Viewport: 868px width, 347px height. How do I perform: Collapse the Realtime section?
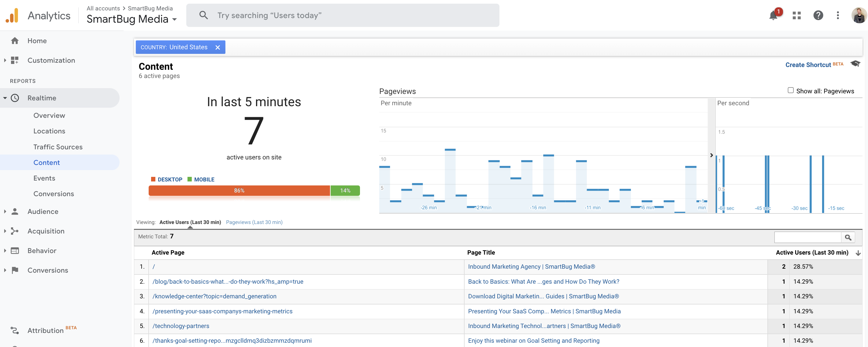coord(5,98)
